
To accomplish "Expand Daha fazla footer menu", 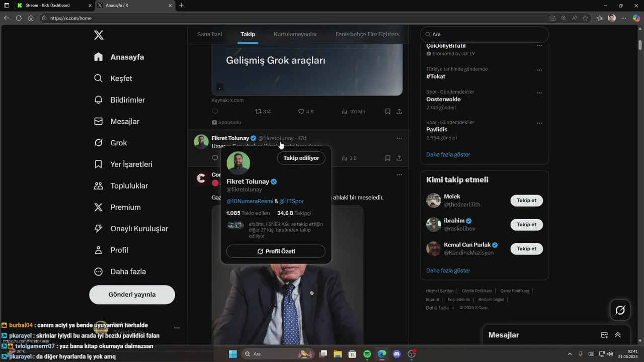I will coord(440,308).
